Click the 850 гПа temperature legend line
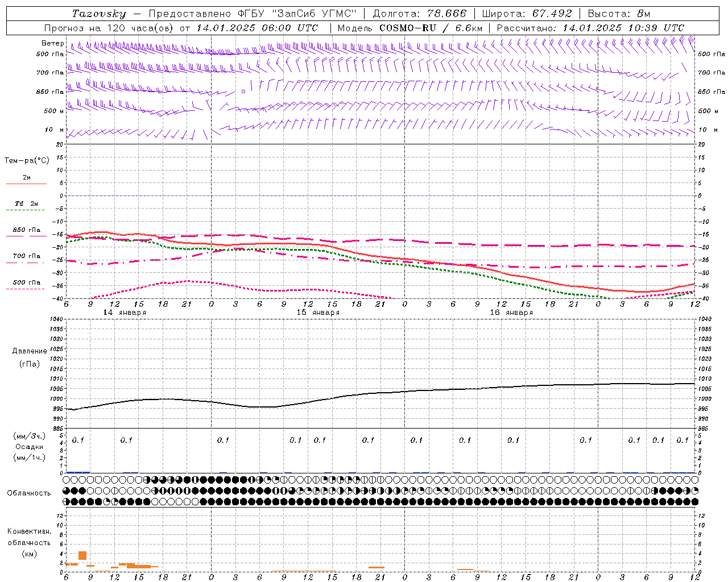Screen dimensions: 728x582 26,235
